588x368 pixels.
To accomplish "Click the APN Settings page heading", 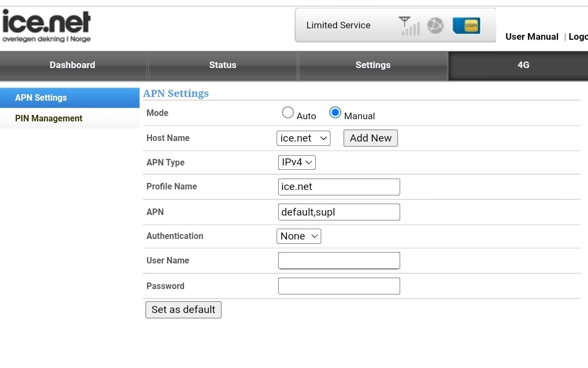I will click(176, 94).
